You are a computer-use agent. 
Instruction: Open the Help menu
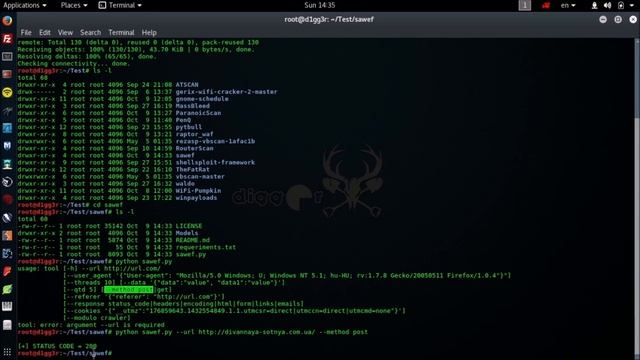[x=149, y=33]
